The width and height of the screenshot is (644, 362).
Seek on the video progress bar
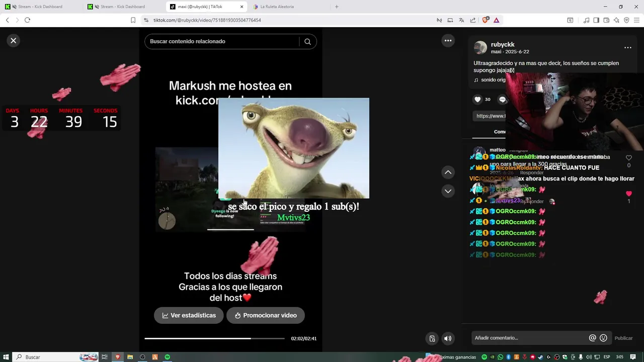coord(214,338)
